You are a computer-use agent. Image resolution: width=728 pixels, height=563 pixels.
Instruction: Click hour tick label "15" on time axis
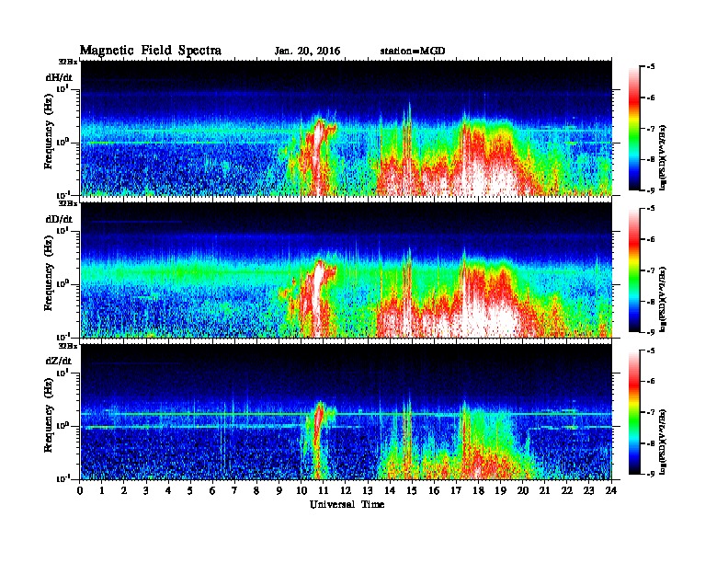click(x=413, y=491)
